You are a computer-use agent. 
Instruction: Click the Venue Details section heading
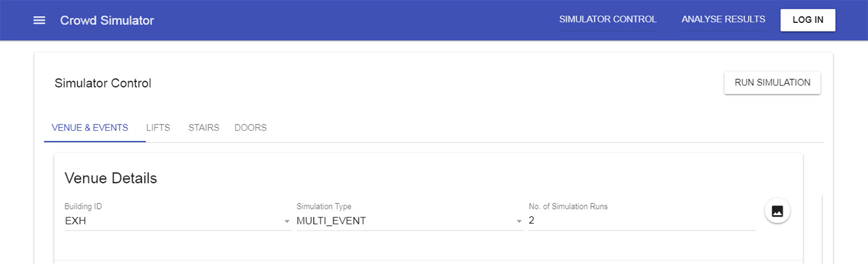coord(111,178)
